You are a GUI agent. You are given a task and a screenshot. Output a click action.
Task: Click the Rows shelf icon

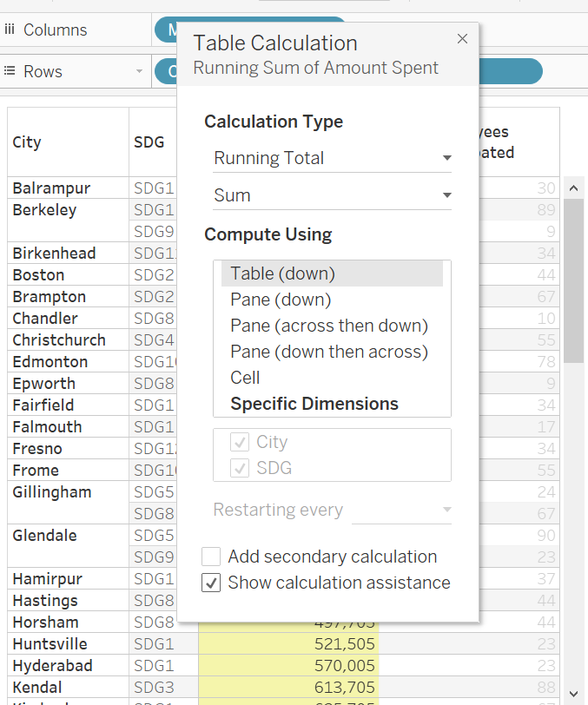10,71
